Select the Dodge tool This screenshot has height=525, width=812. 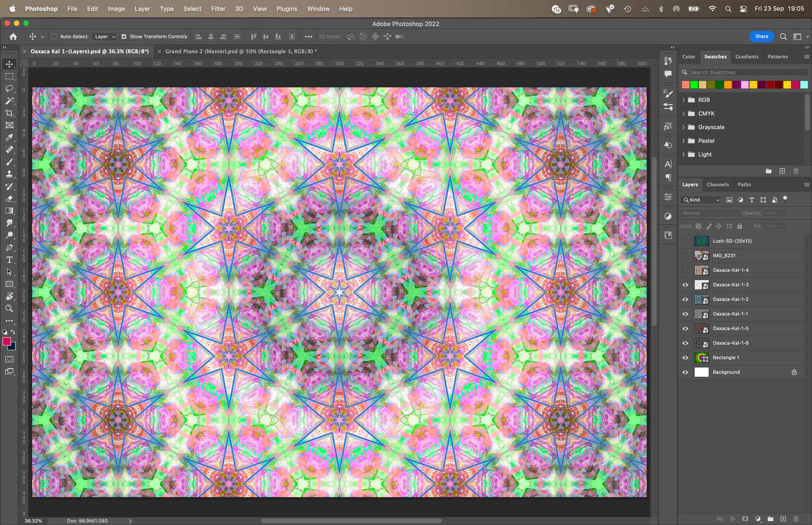9,235
